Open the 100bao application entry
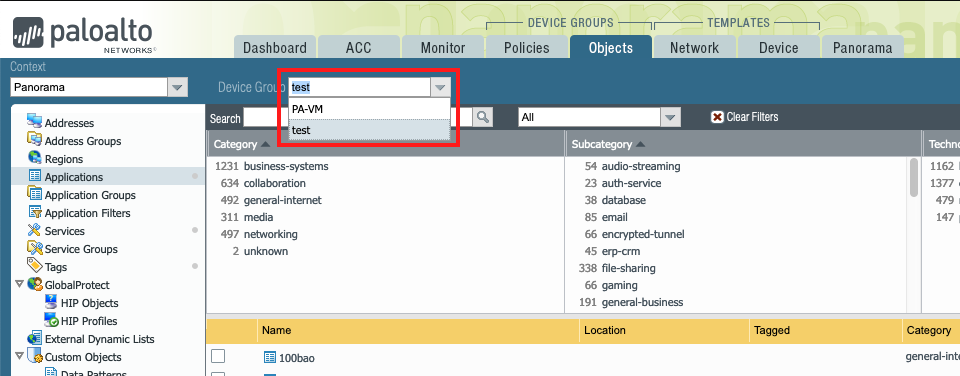 pos(297,358)
